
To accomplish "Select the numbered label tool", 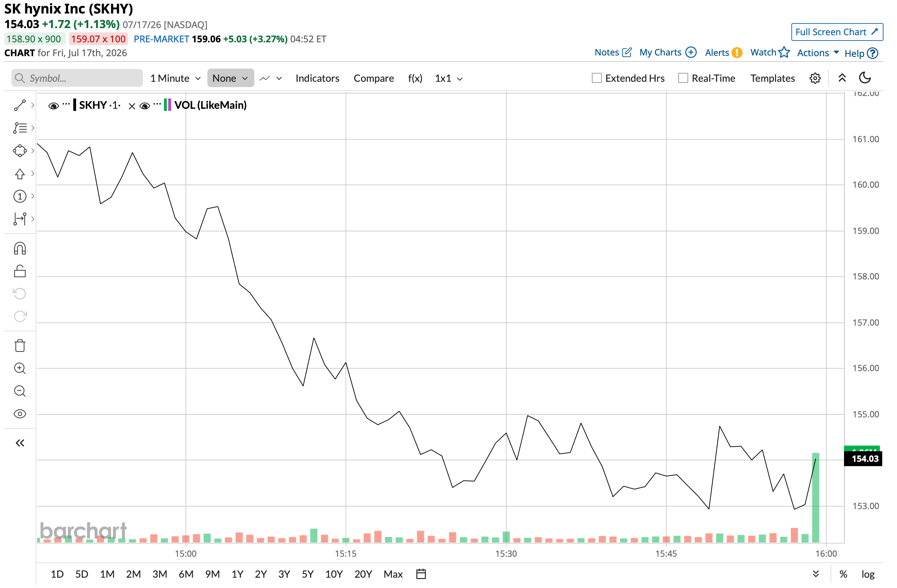I will (x=20, y=197).
